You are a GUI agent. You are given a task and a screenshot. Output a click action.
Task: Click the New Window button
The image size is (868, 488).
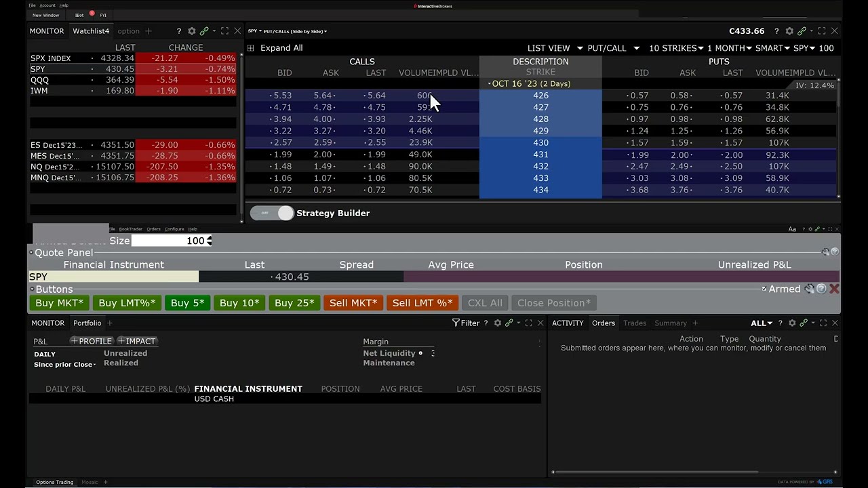coord(46,15)
